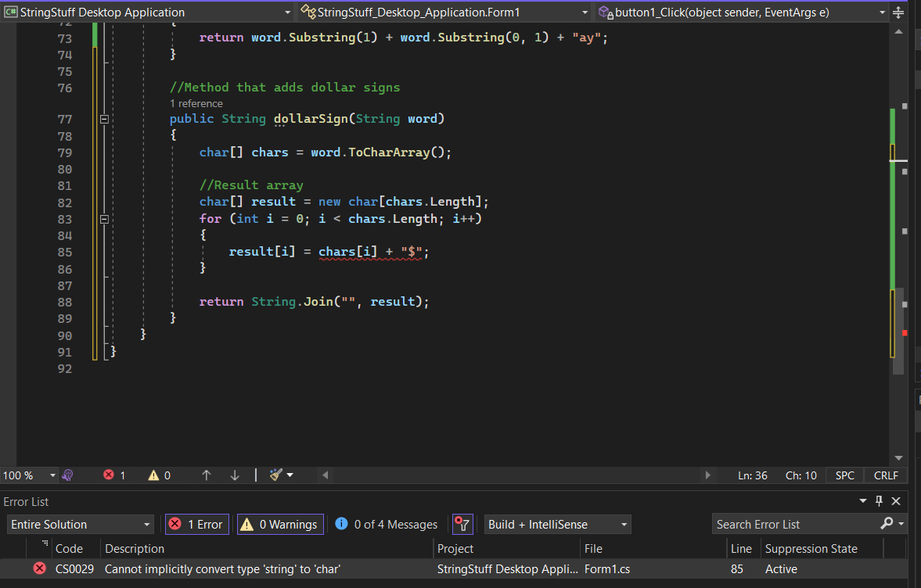921x588 pixels.
Task: Pin the Error List panel with auto-hide icon
Action: (x=879, y=501)
